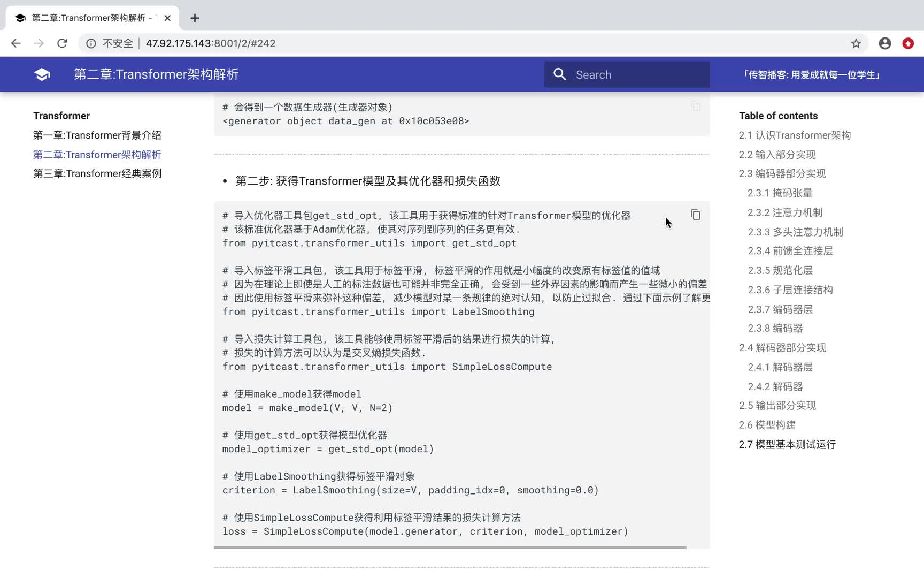This screenshot has height=578, width=924.
Task: Open 第二章:Transformer架构解析 chapter
Action: (x=97, y=155)
